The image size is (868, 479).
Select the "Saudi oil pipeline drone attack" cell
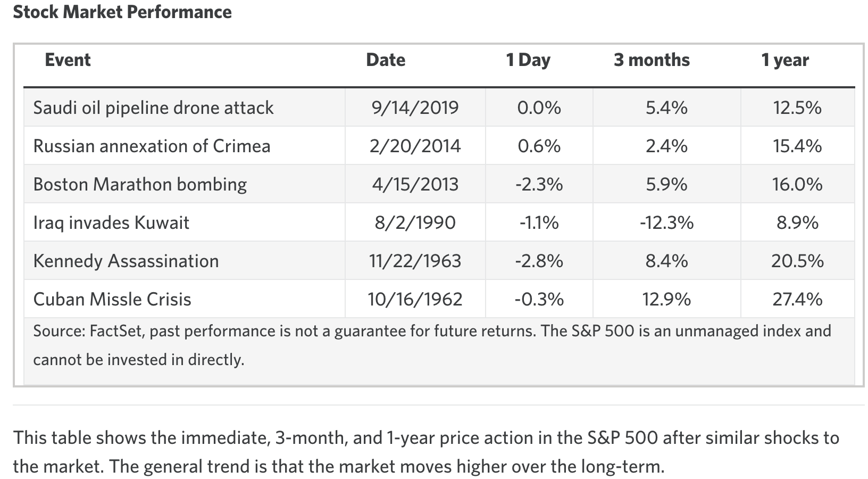153,108
